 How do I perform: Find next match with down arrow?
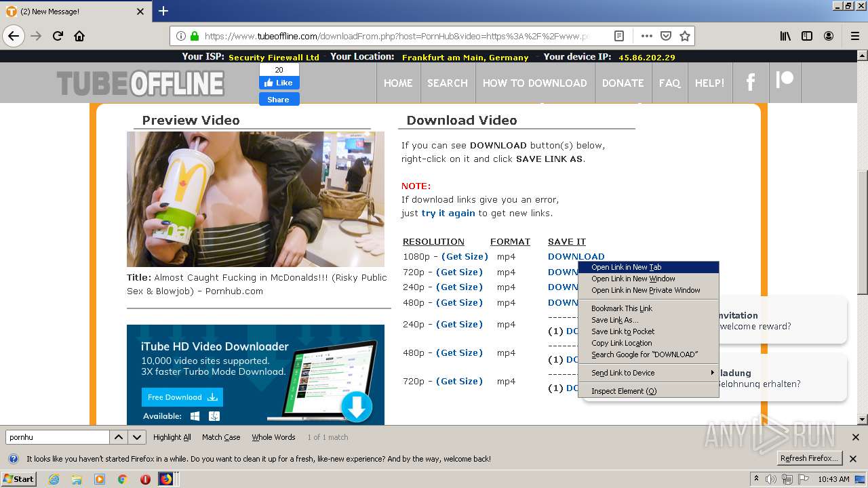[x=137, y=437]
